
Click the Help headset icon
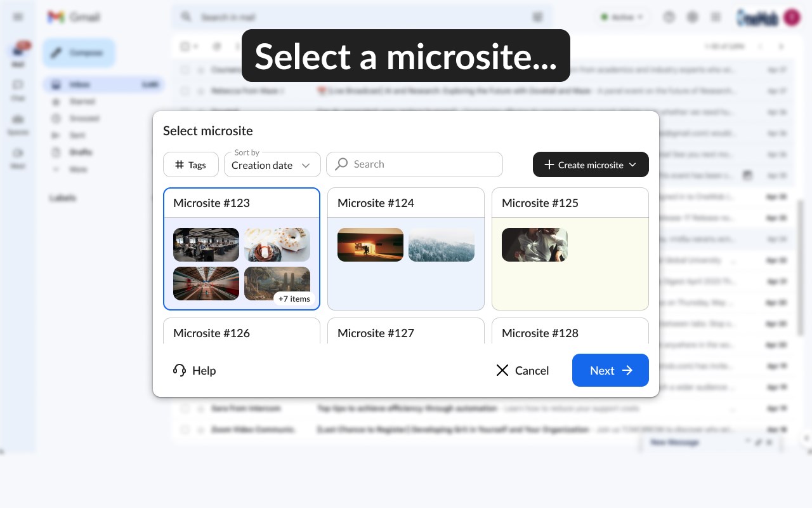pos(180,370)
